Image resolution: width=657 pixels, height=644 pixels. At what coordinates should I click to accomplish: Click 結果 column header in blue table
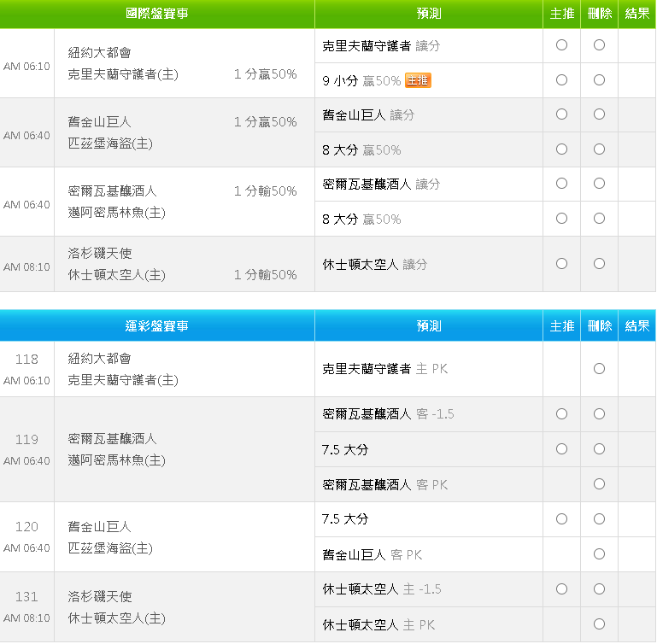coord(637,325)
